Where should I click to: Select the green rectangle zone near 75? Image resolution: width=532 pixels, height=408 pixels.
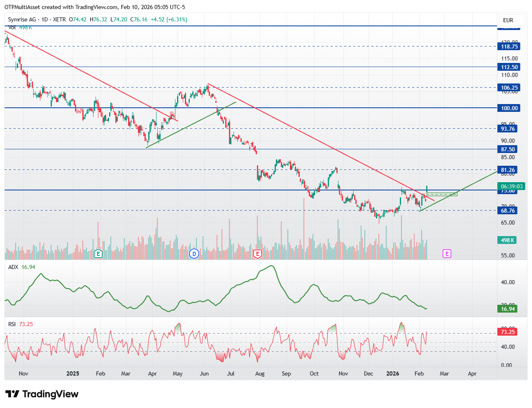(x=442, y=194)
